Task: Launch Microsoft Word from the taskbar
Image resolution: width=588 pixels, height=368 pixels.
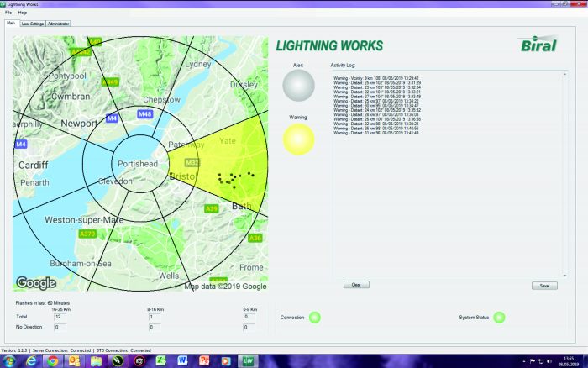Action: click(182, 360)
